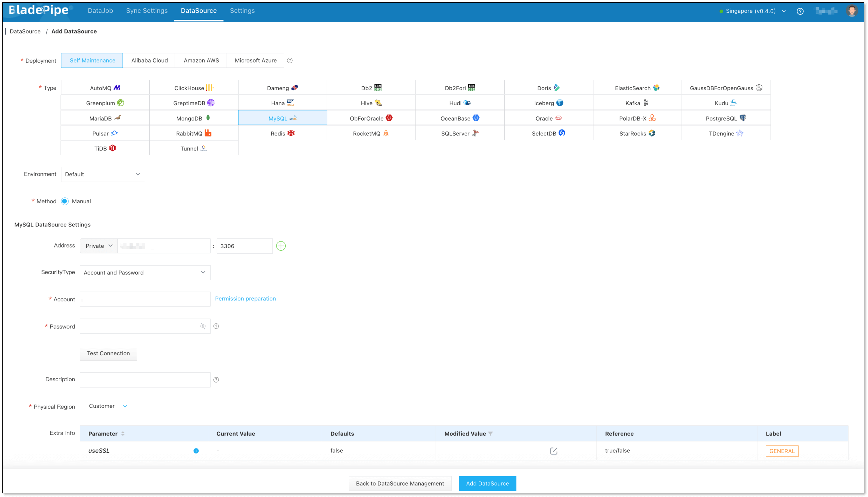Open the Permission preparation link

(x=245, y=298)
